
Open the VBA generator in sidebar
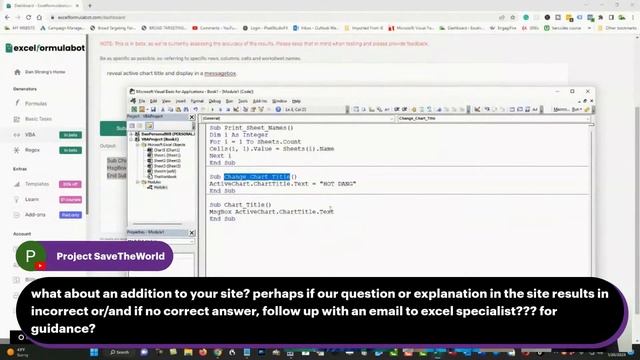click(x=30, y=135)
